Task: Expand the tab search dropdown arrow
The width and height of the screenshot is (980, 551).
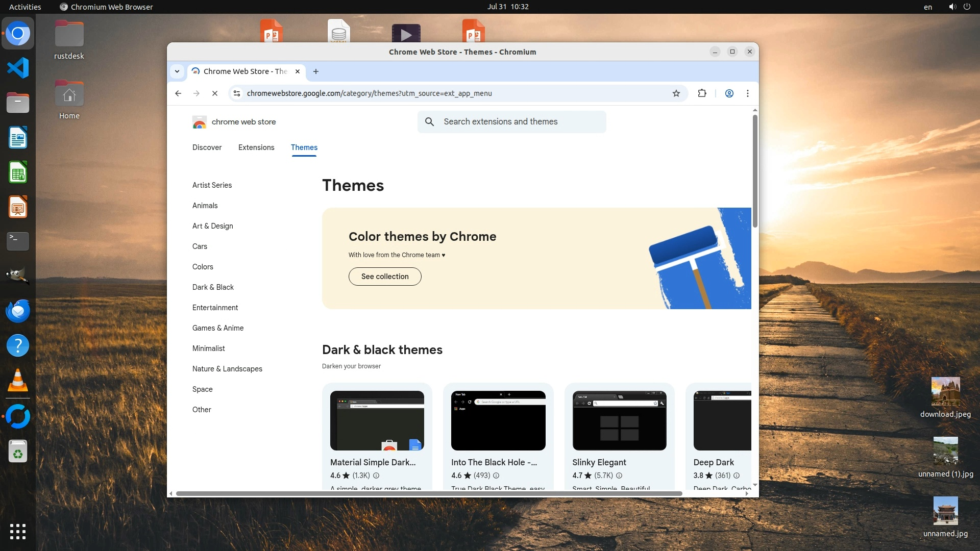Action: click(x=177, y=71)
